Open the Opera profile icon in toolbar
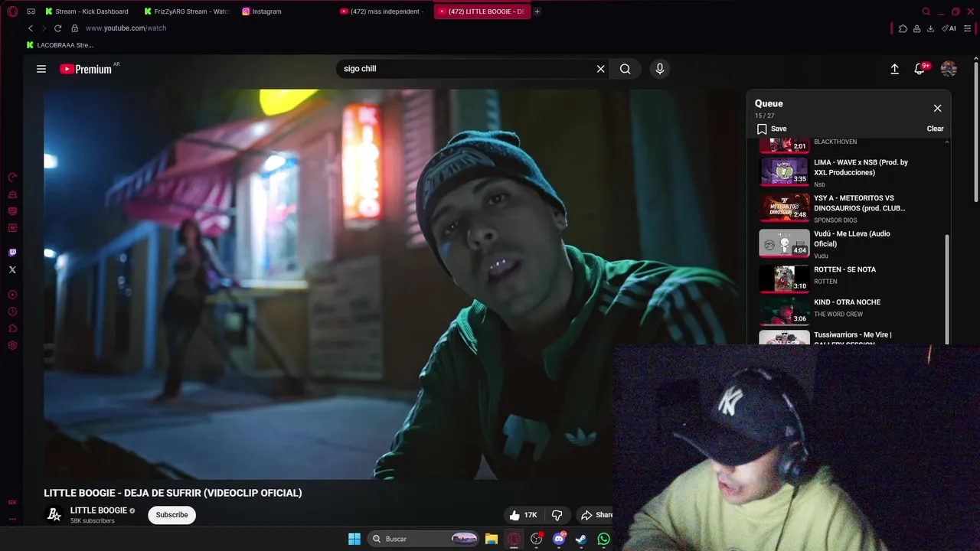This screenshot has width=980, height=551. pyautogui.click(x=917, y=28)
